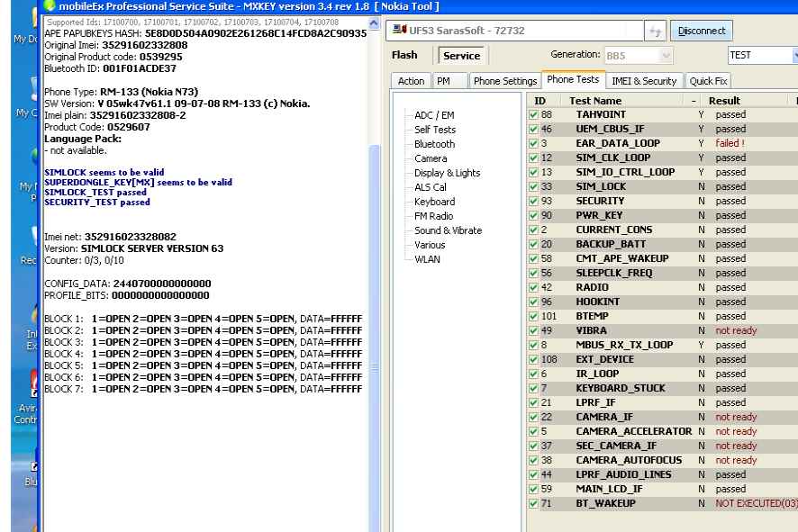Select ALS Cal tree item
798x532 pixels.
[430, 187]
